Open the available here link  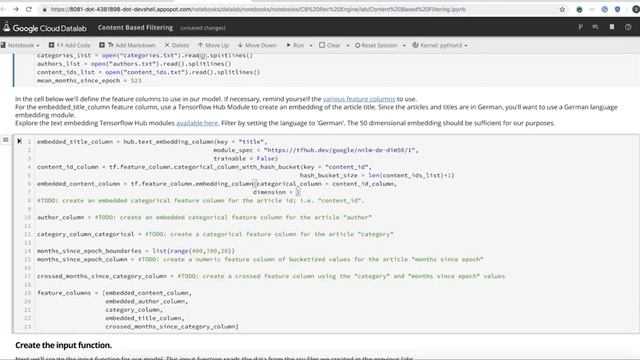point(197,123)
